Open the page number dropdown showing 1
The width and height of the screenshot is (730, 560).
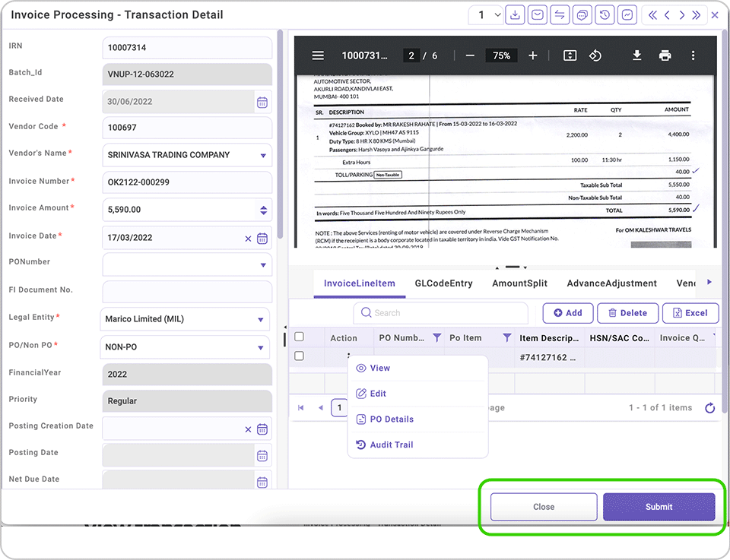point(486,15)
